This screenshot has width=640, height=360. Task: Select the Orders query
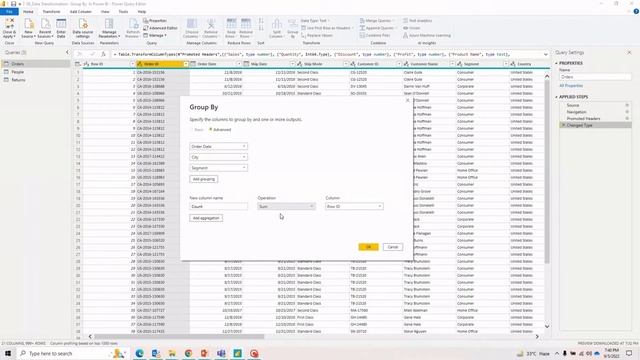[x=36, y=64]
